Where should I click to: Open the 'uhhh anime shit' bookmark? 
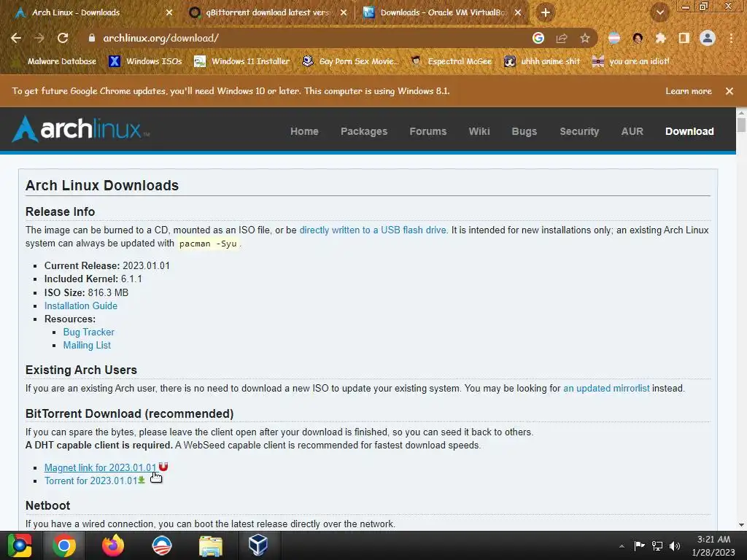point(543,61)
